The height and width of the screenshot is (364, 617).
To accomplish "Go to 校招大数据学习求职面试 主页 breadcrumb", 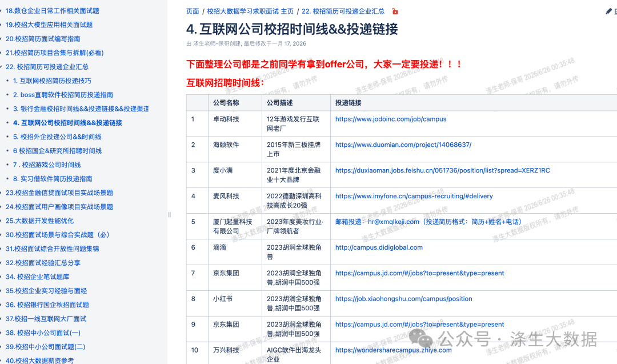I will tap(250, 11).
